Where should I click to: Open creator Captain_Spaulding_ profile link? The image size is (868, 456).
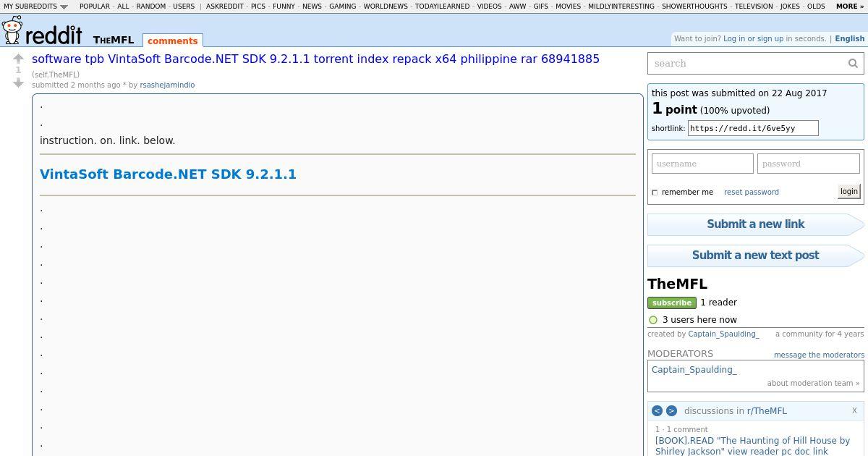[723, 334]
